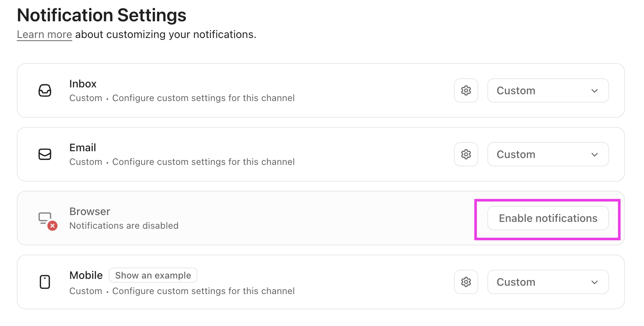644x326 pixels.
Task: Click the Show an example button
Action: click(x=153, y=275)
